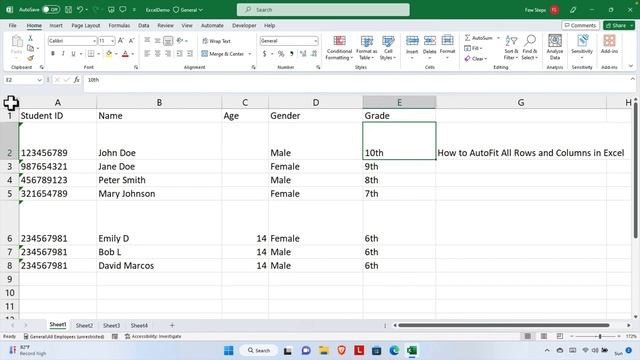Click the Share button
Image resolution: width=640 pixels, height=360 pixels.
(619, 25)
